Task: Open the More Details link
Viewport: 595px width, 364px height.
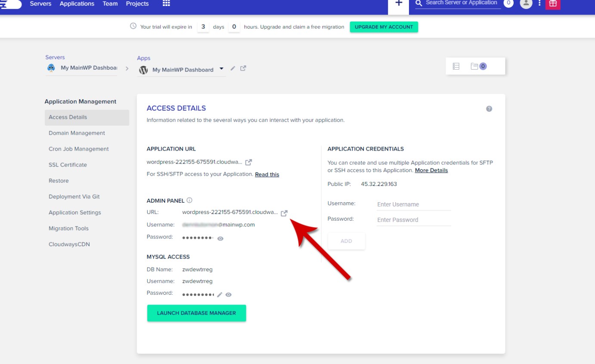Action: click(x=431, y=170)
